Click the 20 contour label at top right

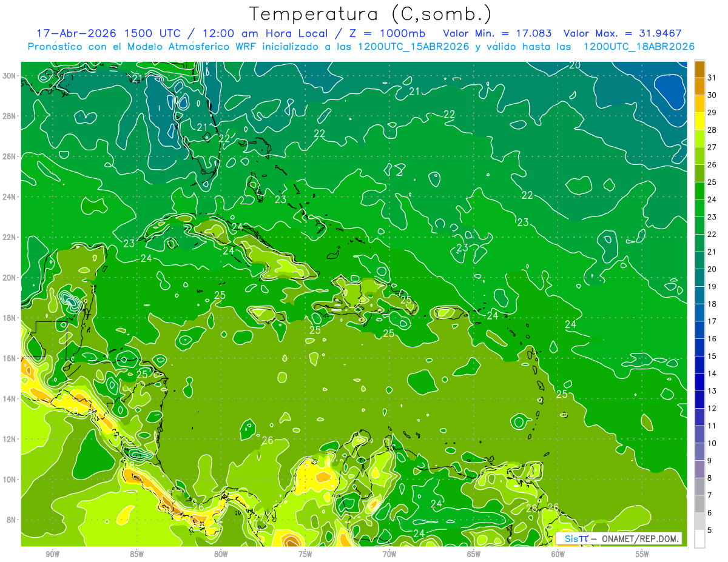[575, 65]
